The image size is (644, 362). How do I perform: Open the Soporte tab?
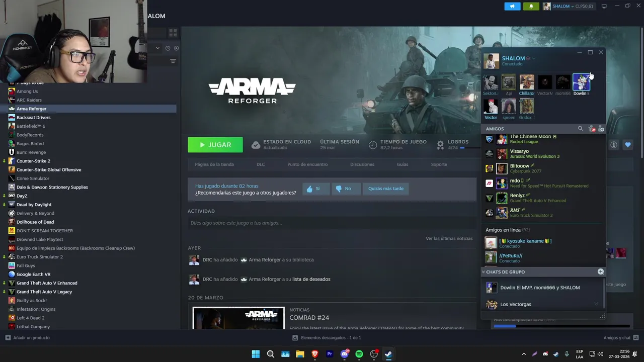[439, 164]
